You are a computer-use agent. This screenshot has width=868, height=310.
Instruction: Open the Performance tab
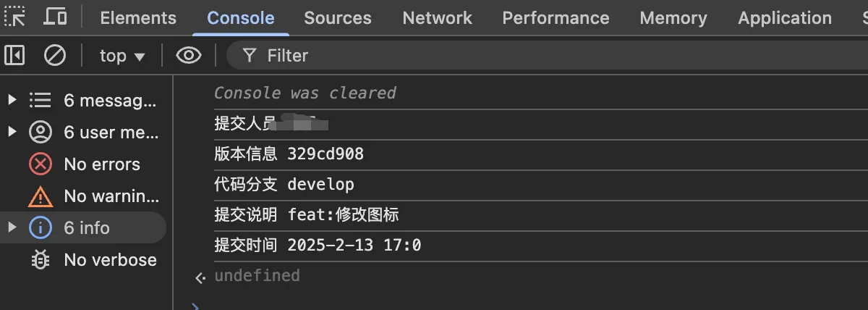coord(556,18)
